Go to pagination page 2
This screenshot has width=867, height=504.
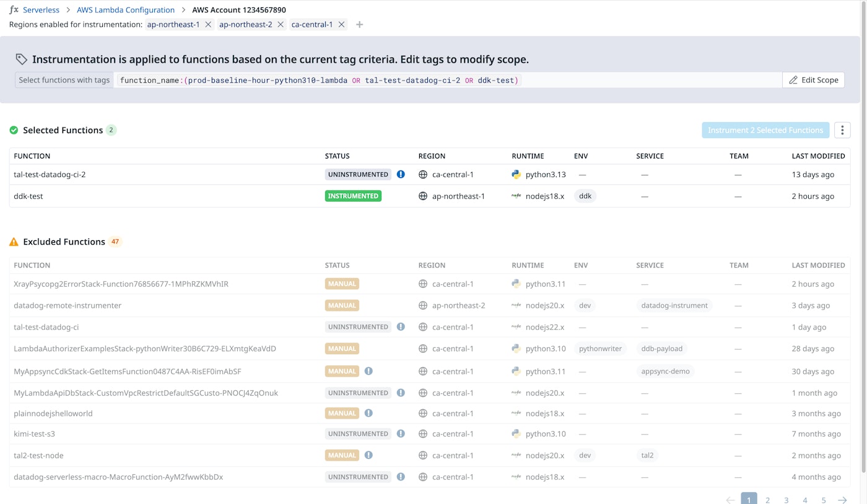tap(767, 500)
